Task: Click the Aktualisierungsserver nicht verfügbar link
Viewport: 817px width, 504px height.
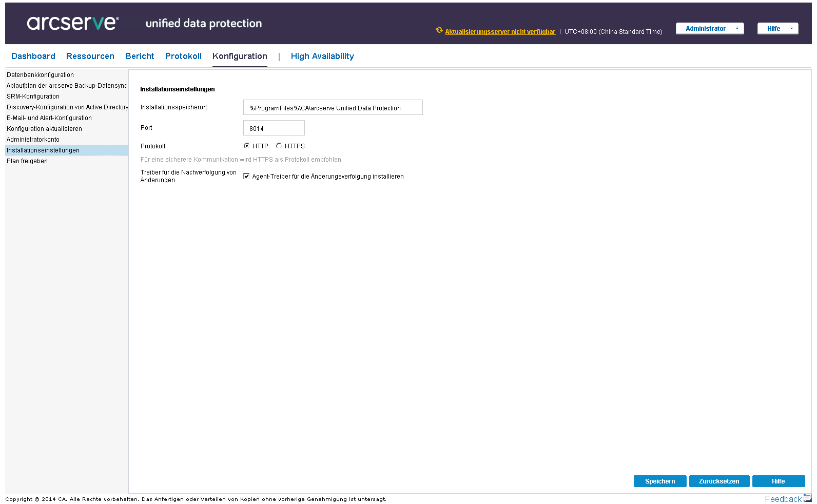Action: click(x=500, y=32)
